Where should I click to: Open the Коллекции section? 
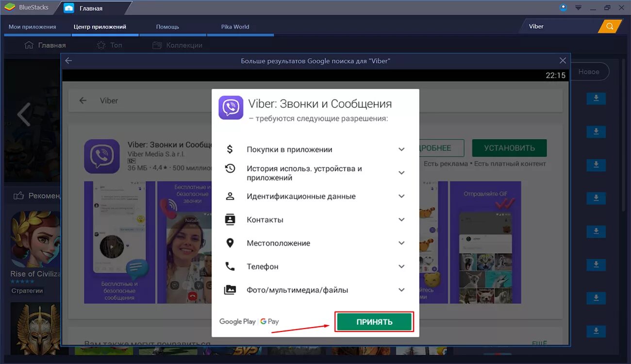(x=177, y=45)
